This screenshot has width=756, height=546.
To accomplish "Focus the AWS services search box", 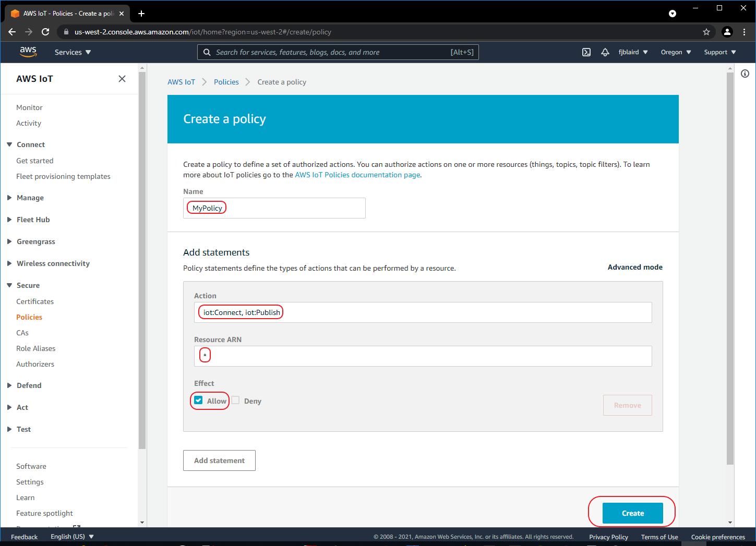I will click(x=338, y=52).
